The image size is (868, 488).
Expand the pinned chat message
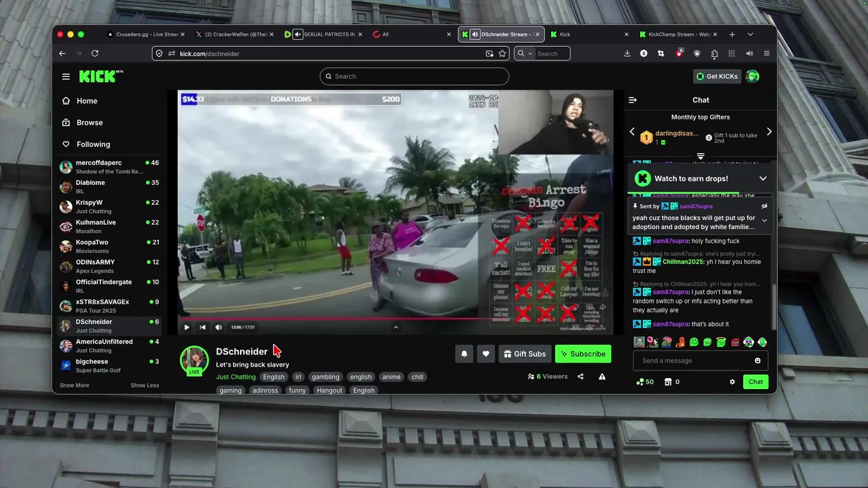click(x=764, y=220)
